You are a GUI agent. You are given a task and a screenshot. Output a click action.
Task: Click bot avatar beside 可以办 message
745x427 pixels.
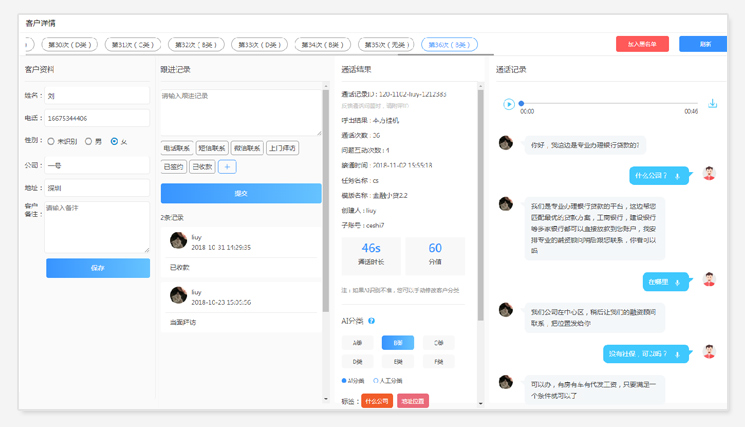point(506,382)
